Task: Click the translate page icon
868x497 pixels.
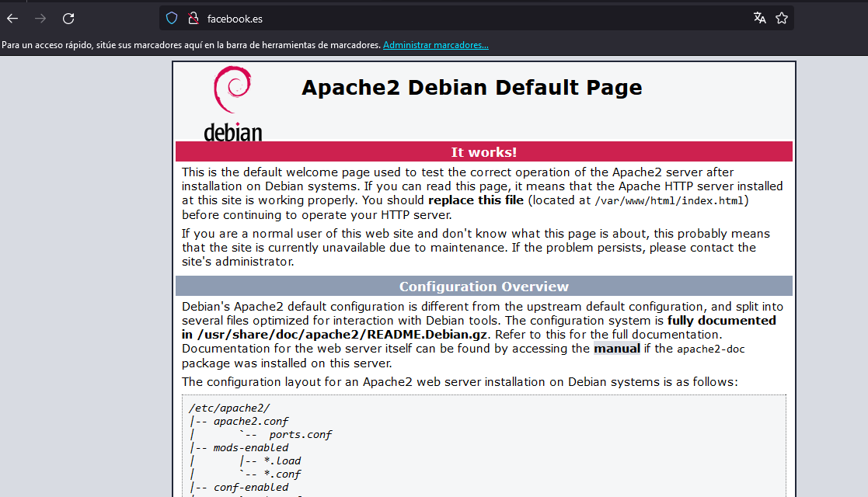Action: [759, 19]
